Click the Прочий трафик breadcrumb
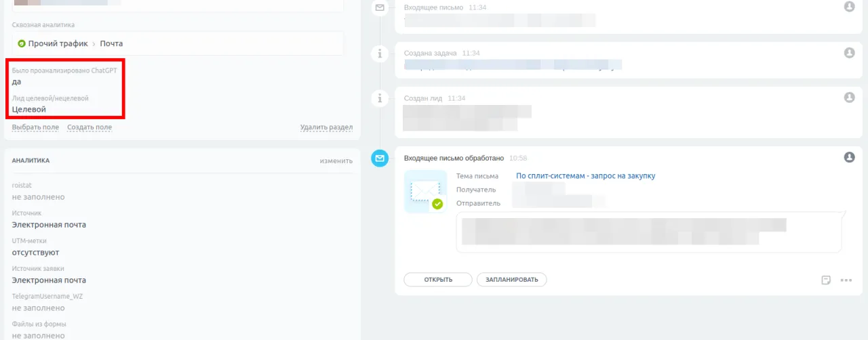The width and height of the screenshot is (868, 340). [58, 43]
